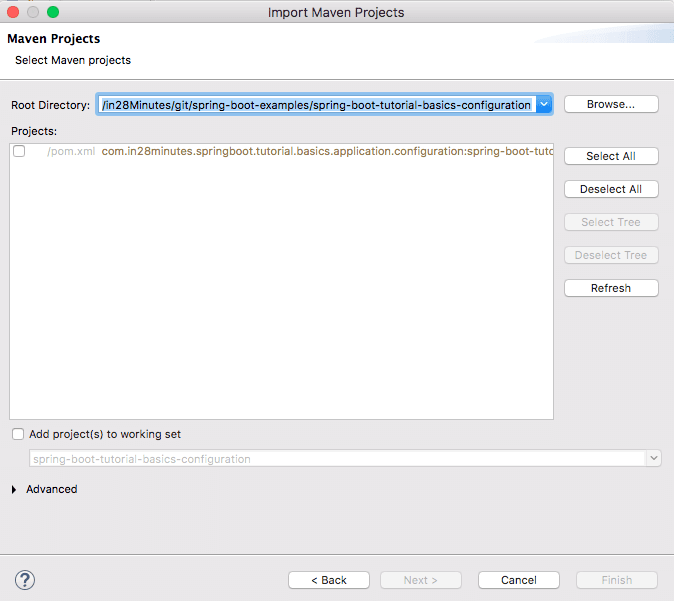This screenshot has height=601, width=674.
Task: Focus the Root Directory path field
Action: tap(316, 104)
